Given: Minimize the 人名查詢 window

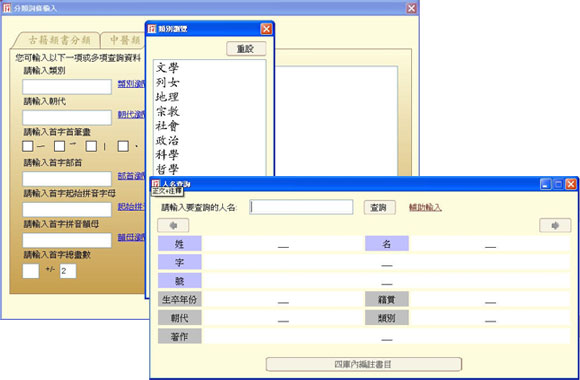Looking at the screenshot, I should coord(546,184).
